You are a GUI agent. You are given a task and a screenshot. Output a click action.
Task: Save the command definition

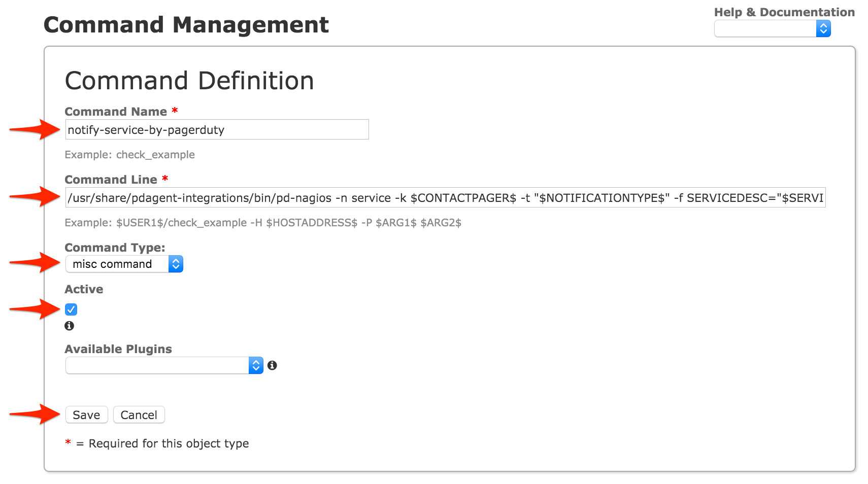tap(86, 415)
